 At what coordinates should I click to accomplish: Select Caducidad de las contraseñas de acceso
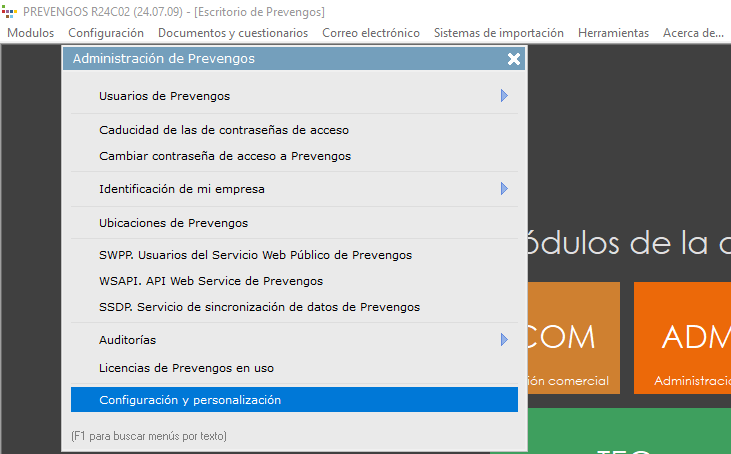point(224,130)
